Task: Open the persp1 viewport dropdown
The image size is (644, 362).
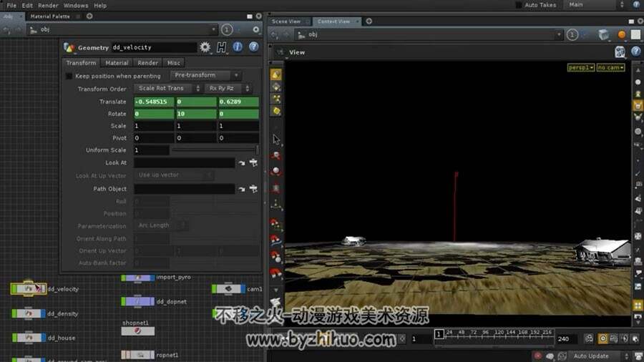Action: coord(581,67)
